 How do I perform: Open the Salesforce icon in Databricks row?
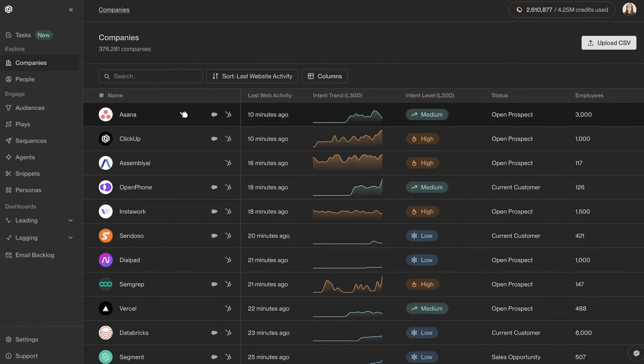(x=214, y=333)
